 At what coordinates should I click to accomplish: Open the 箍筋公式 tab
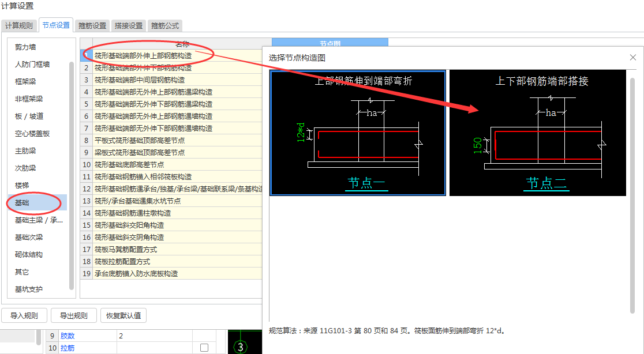click(164, 25)
